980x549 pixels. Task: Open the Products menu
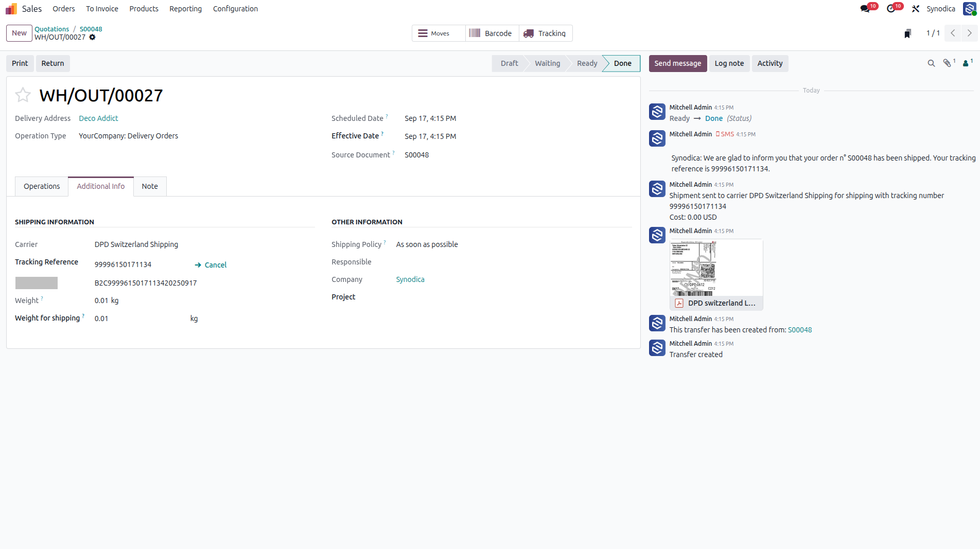[x=144, y=9]
